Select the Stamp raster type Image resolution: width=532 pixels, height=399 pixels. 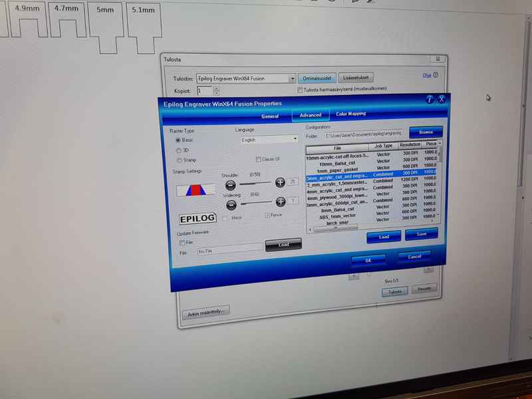pyautogui.click(x=179, y=160)
